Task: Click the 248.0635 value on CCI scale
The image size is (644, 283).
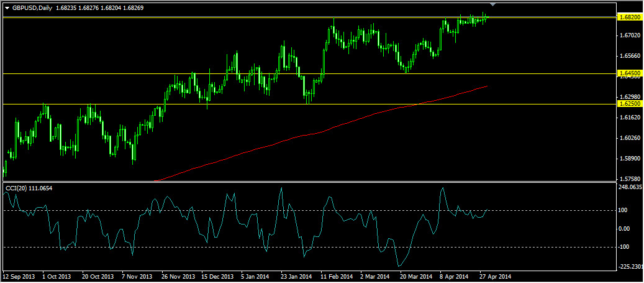Action: pos(630,188)
